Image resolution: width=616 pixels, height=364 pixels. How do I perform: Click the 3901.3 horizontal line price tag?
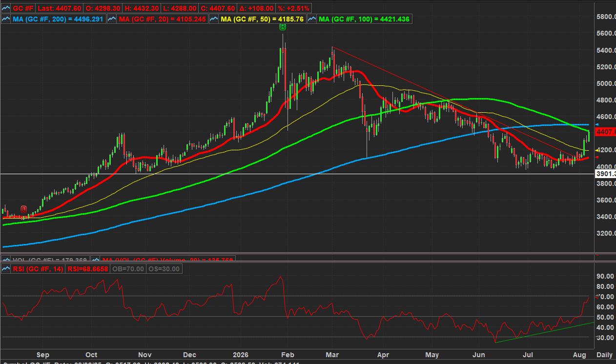605,174
